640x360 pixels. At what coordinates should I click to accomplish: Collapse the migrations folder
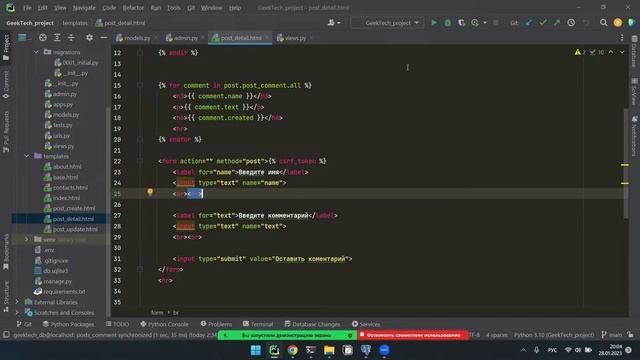pos(36,52)
